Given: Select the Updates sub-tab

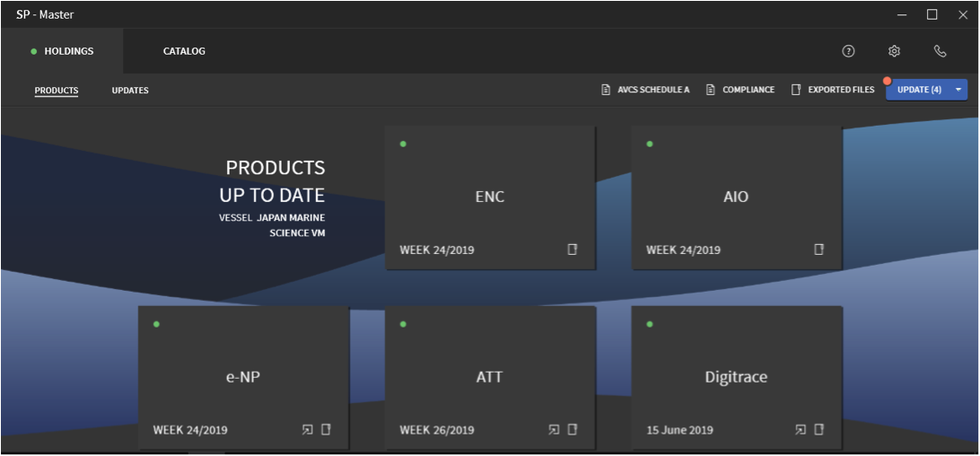Looking at the screenshot, I should click(x=130, y=90).
